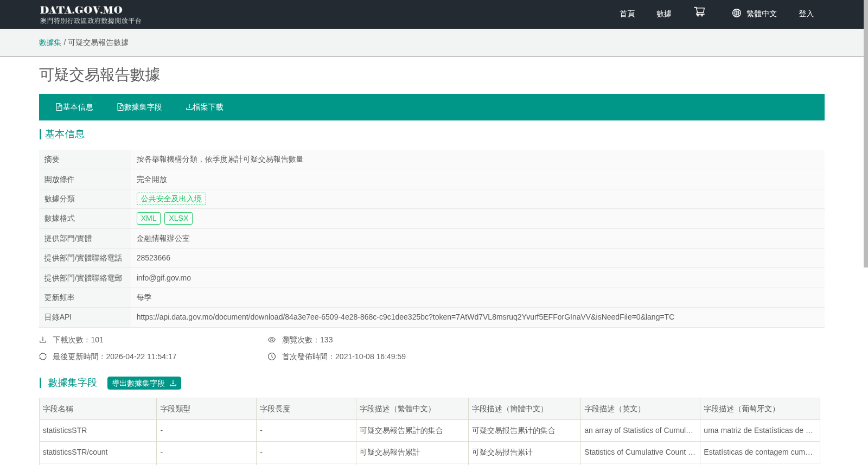
Task: Click the 下載次數：101 text
Action: [78, 340]
